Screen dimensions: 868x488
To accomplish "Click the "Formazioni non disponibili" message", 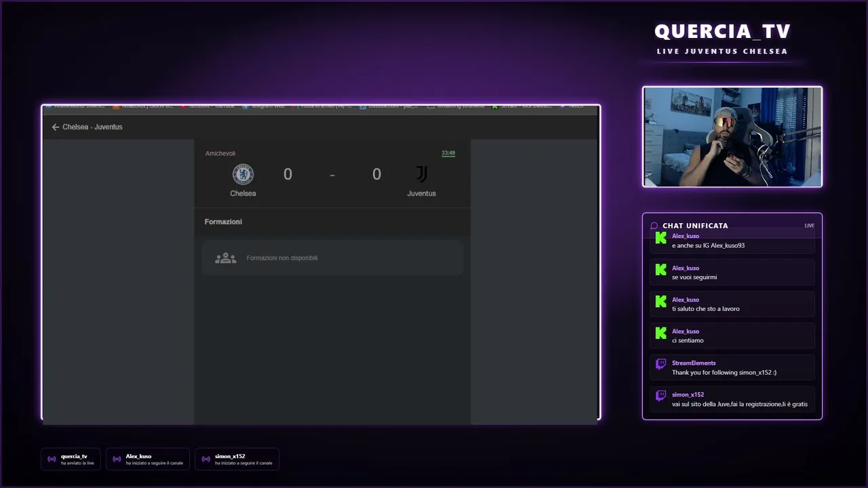I will tap(282, 258).
